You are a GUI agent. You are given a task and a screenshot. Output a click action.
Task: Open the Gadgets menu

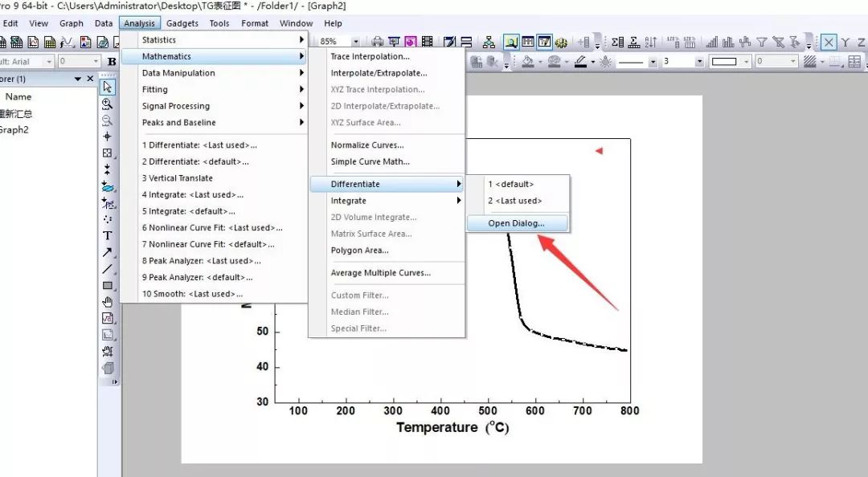(182, 23)
